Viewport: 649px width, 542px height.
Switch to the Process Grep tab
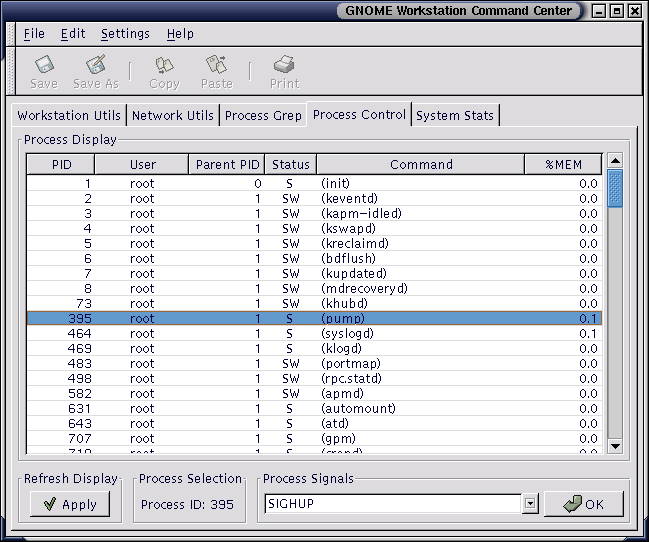pyautogui.click(x=263, y=115)
